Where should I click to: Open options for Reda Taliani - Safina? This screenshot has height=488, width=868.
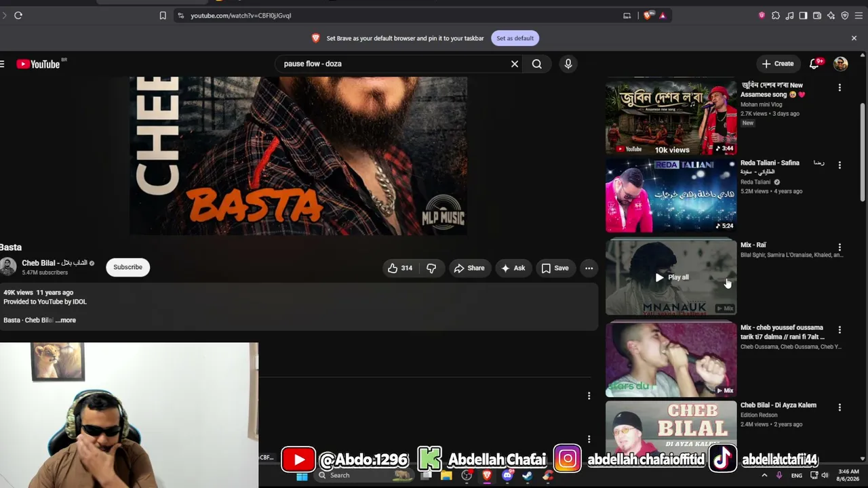[840, 165]
